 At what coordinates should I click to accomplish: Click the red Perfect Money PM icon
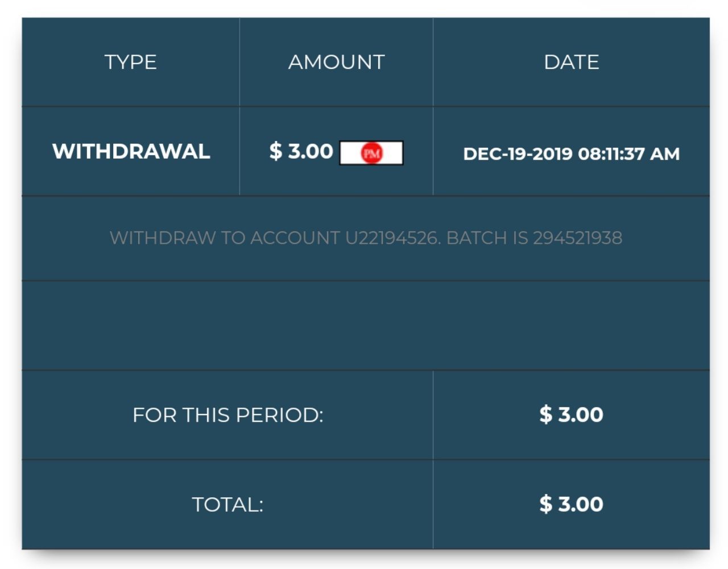tap(372, 153)
